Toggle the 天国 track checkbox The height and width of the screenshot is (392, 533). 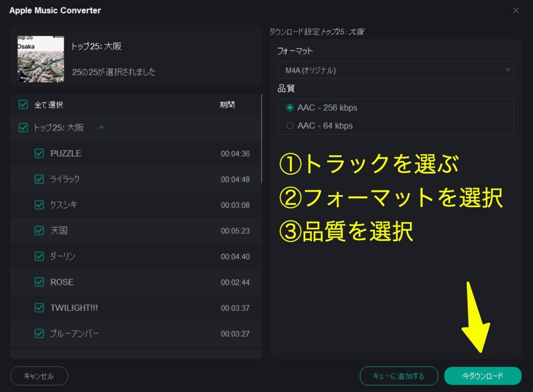(x=39, y=231)
